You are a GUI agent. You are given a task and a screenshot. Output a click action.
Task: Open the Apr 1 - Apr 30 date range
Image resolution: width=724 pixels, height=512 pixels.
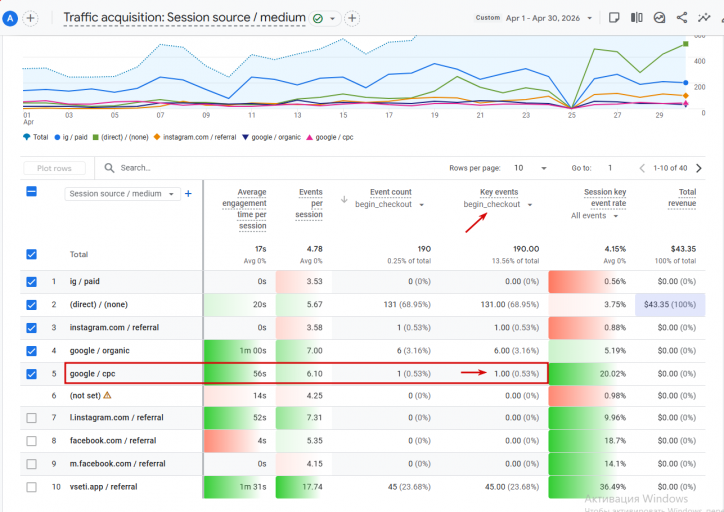(549, 18)
